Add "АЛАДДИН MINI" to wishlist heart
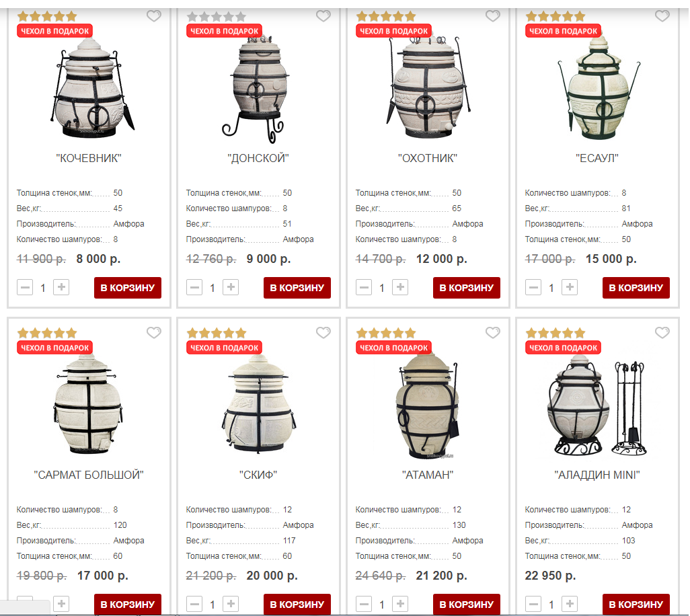 662,333
